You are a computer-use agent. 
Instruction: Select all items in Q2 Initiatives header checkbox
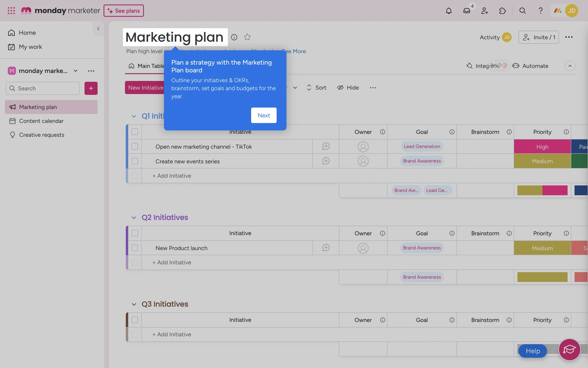(x=135, y=233)
